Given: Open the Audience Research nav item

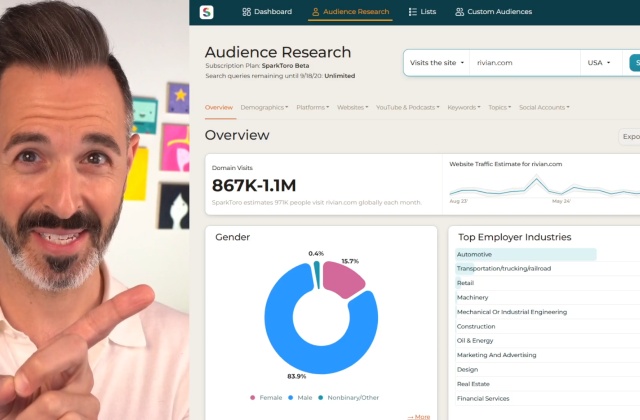Looking at the screenshot, I should pos(350,12).
